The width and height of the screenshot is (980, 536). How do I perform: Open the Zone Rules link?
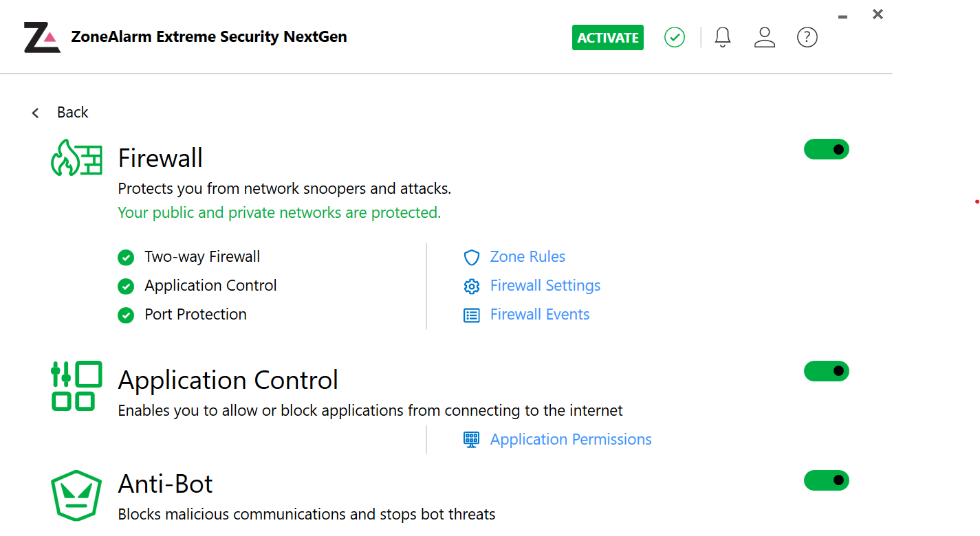[x=527, y=257]
